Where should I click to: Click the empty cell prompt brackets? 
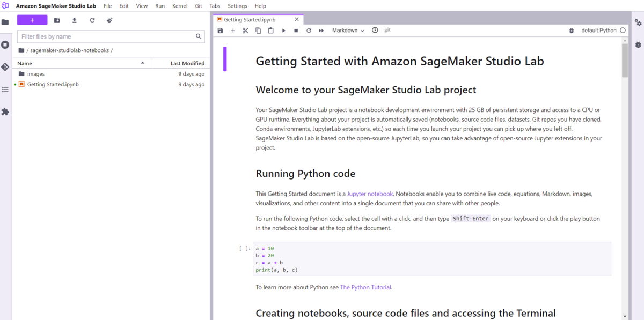(x=245, y=248)
